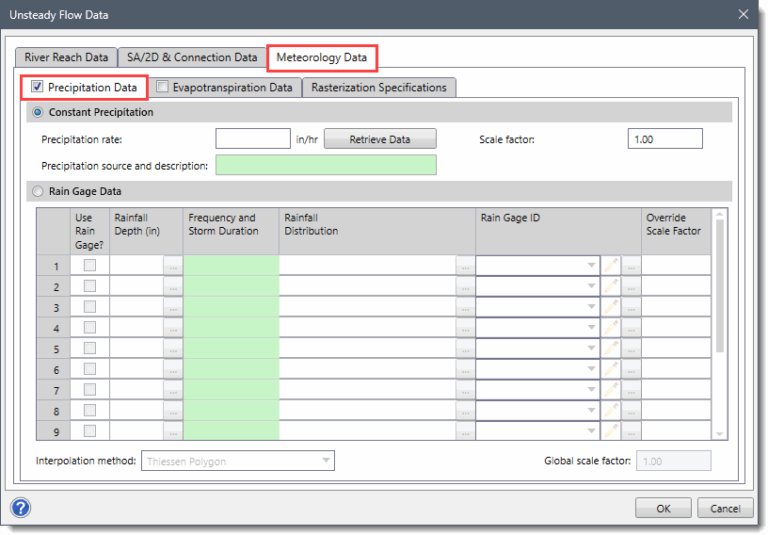
Task: Click pencil edit icon in row 9
Action: pyautogui.click(x=611, y=431)
